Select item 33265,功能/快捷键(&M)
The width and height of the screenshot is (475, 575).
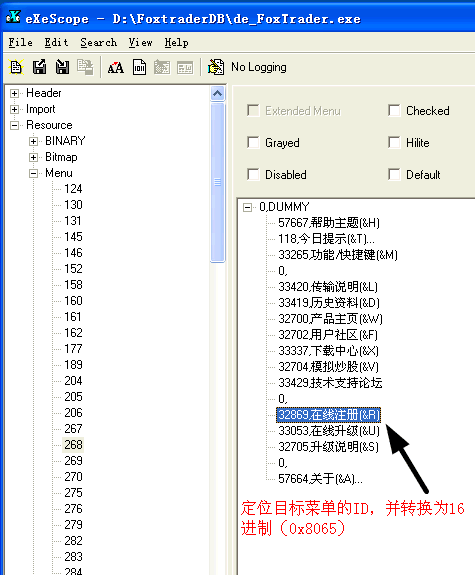tap(338, 255)
